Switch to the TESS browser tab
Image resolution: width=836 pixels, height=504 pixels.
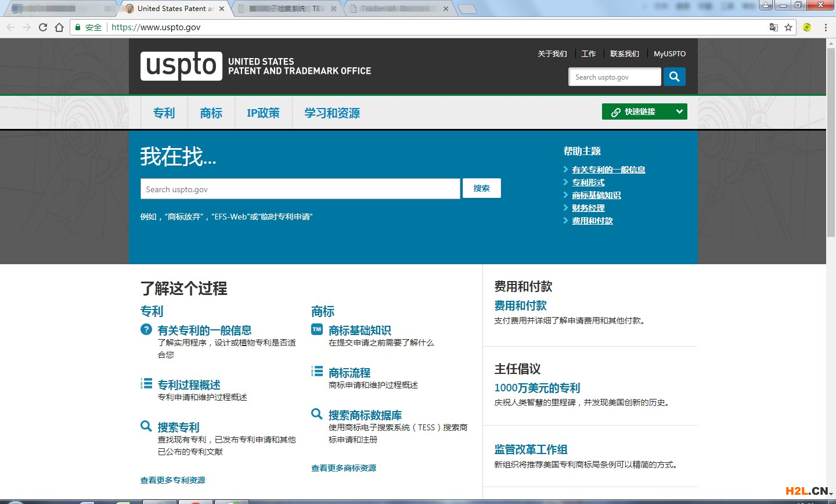pyautogui.click(x=288, y=9)
